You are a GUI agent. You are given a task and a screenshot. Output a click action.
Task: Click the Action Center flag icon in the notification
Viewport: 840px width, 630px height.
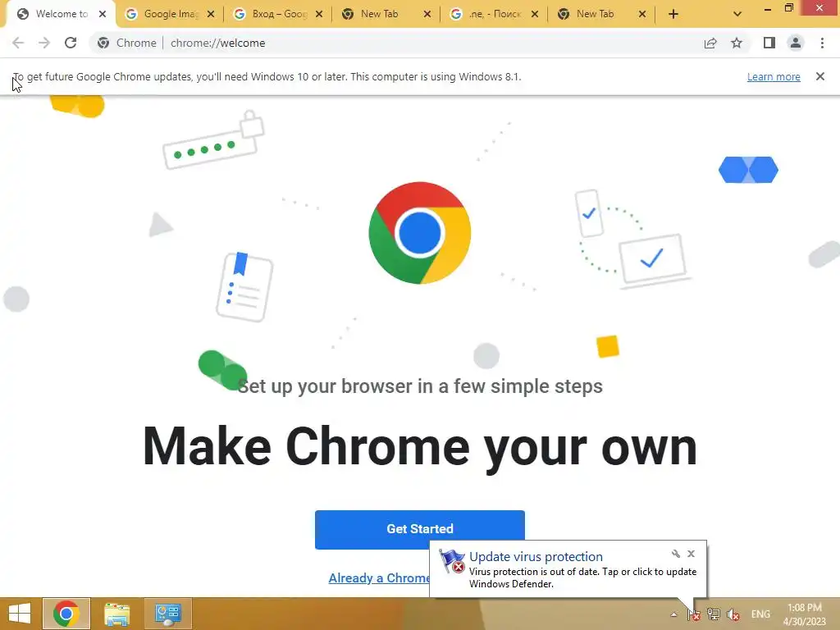click(452, 561)
